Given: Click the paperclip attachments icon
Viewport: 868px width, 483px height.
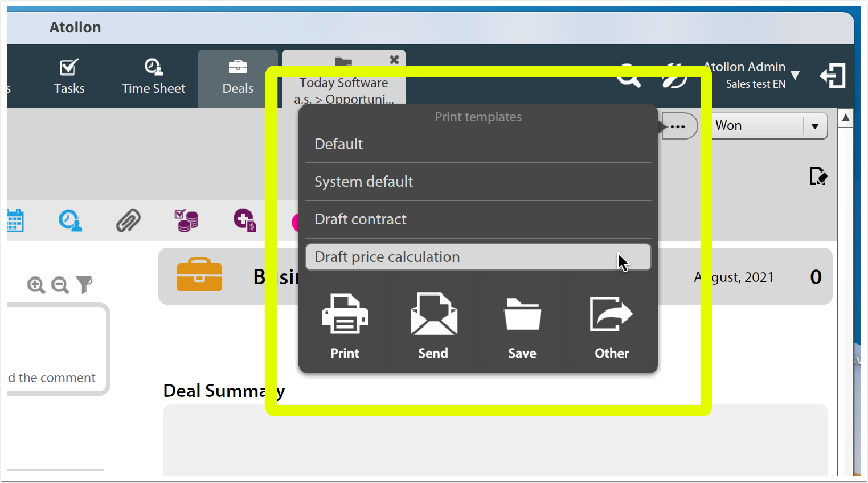Looking at the screenshot, I should pyautogui.click(x=129, y=220).
